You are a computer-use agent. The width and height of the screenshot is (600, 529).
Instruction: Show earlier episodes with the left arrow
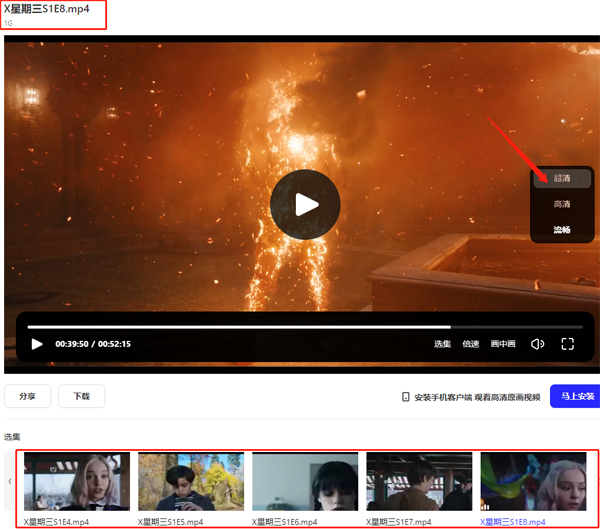[10, 481]
